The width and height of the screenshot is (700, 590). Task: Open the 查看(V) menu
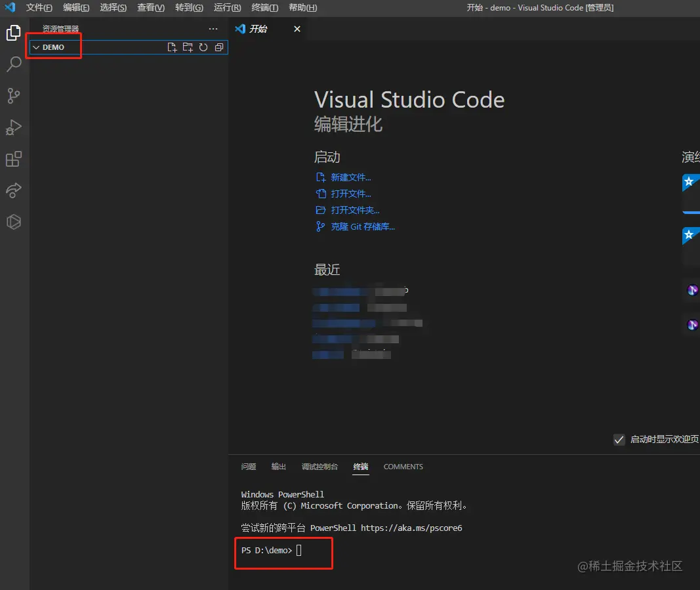[x=150, y=8]
